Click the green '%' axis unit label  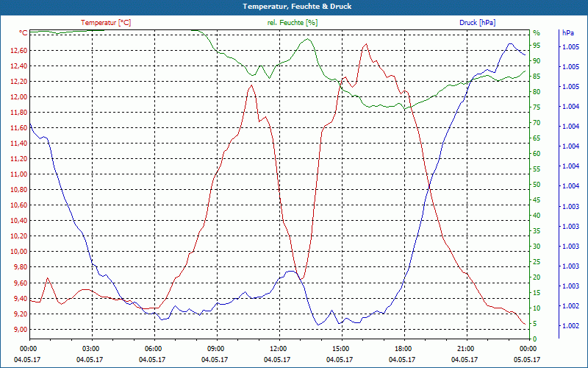537,33
